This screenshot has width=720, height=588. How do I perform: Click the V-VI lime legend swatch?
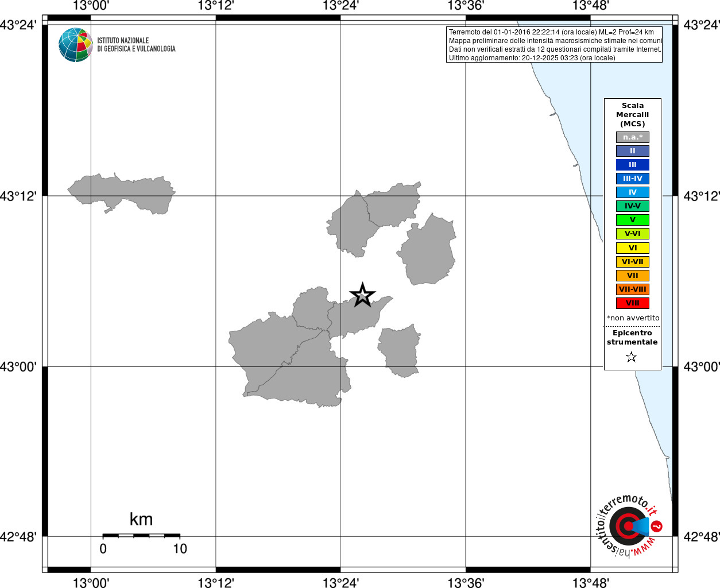tap(633, 234)
